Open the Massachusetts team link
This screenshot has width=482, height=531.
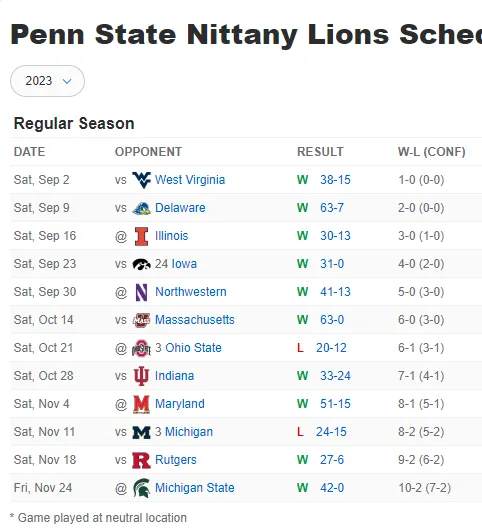(x=195, y=320)
